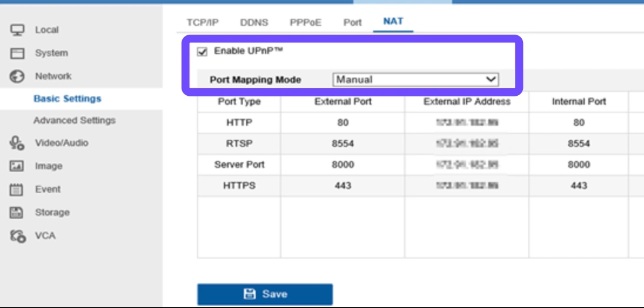Viewport: 644px width, 308px height.
Task: Click the floppy disk icon on Save
Action: tap(249, 294)
